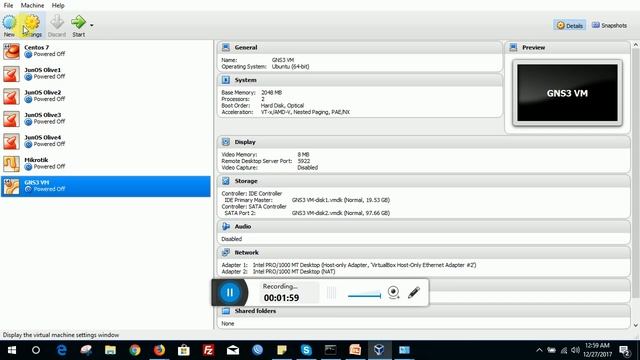Open File Explorer from the taskbar
The width and height of the screenshot is (640, 360).
tap(110, 350)
